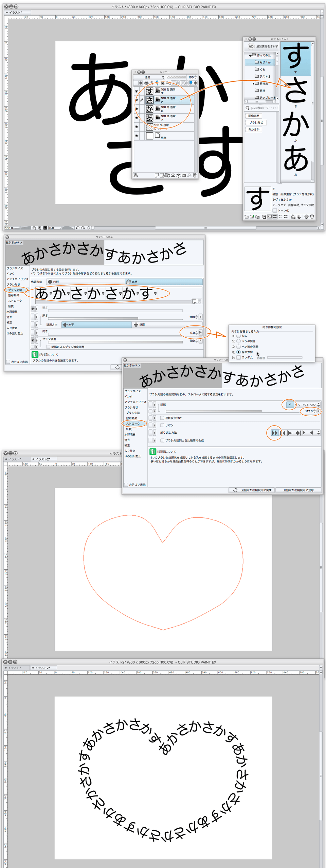This screenshot has width=326, height=868.
Task: Click the zoom in icon below the top canvas
Action: (x=39, y=228)
